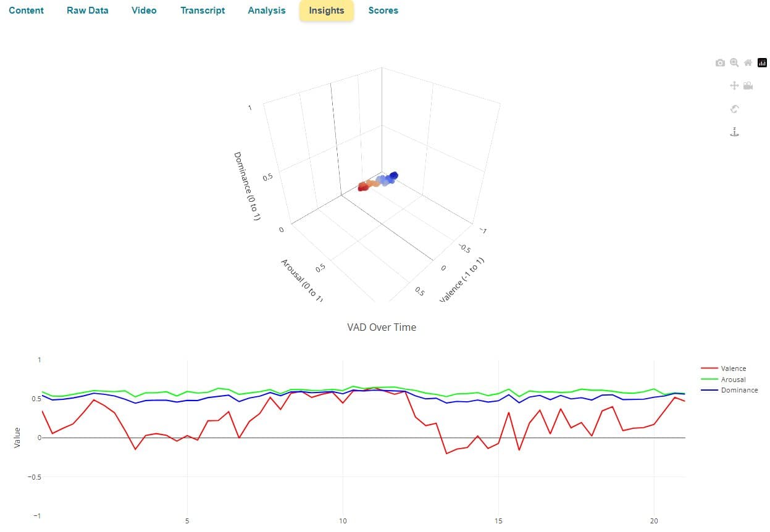Open the Plotly logo link in the modebar

[762, 63]
